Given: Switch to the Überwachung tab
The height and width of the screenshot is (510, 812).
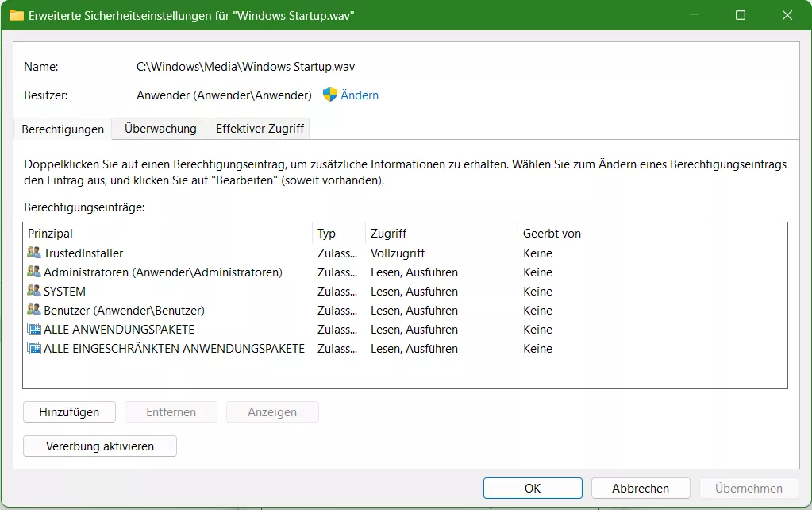Looking at the screenshot, I should click(160, 129).
